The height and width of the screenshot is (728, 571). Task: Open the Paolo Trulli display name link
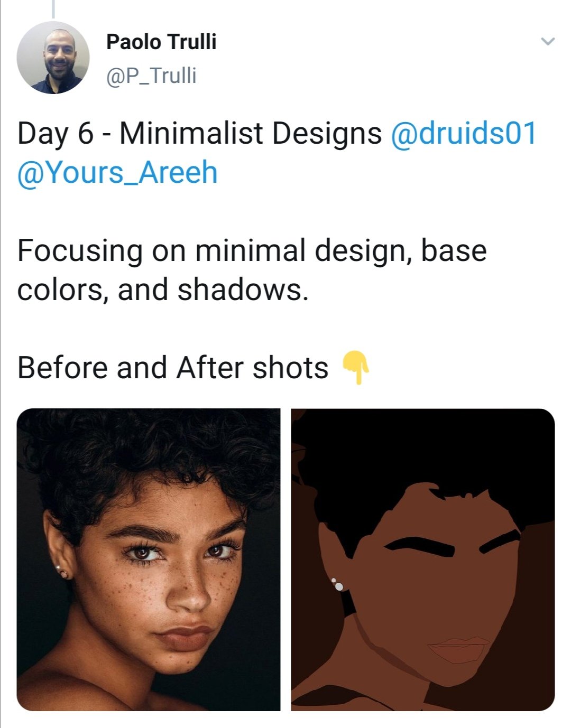(161, 42)
